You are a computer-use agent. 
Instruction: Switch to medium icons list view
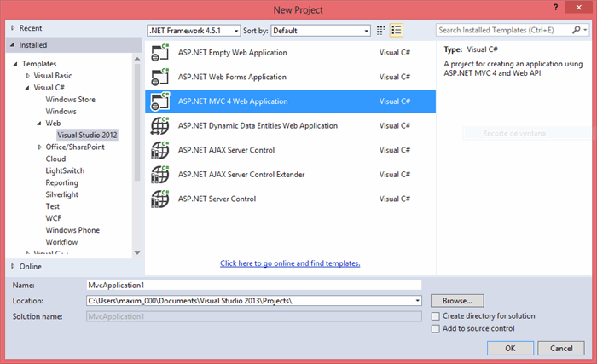[x=397, y=30]
